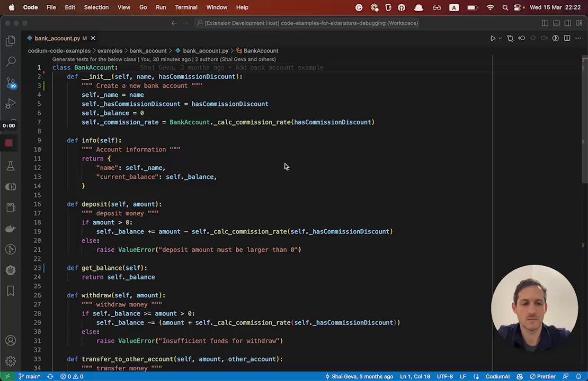This screenshot has width=588, height=381.
Task: Click the examples breadcrumb segment
Action: (110, 51)
